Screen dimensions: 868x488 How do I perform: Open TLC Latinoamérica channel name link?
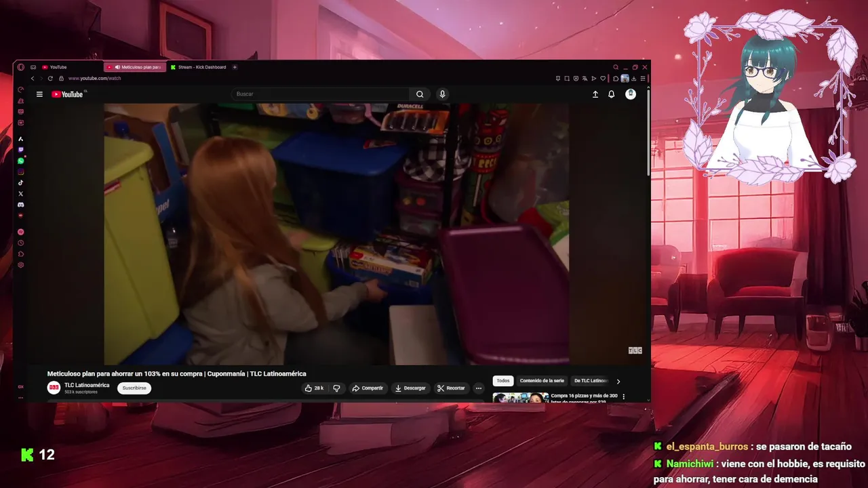tap(87, 385)
